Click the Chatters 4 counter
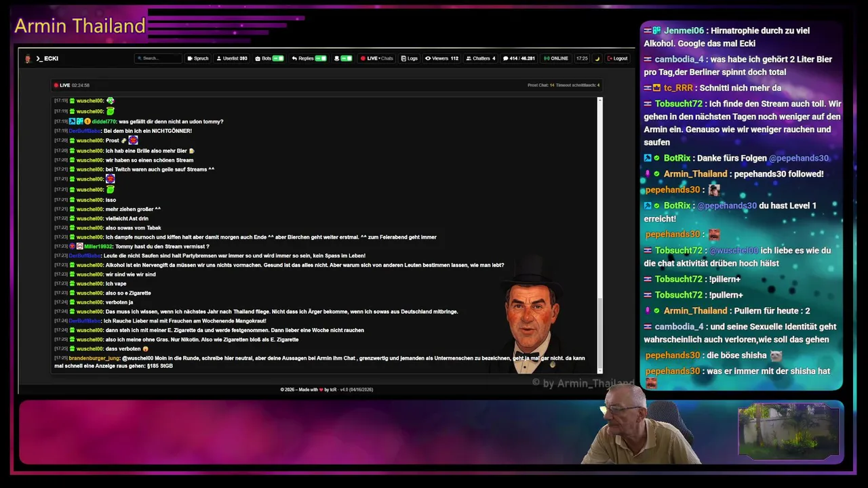Image resolution: width=868 pixels, height=488 pixels. coord(481,58)
